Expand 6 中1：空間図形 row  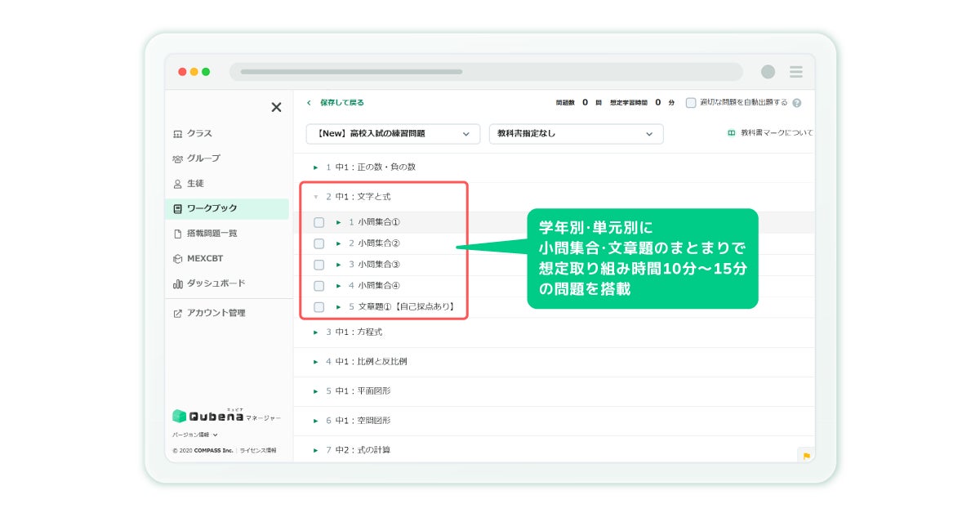[554, 421]
